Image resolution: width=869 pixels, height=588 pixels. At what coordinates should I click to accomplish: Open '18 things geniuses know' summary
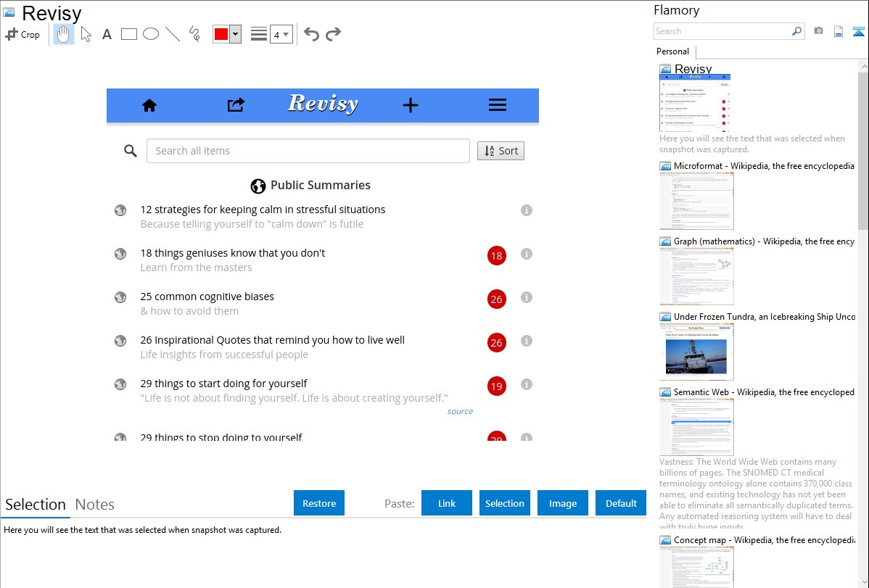click(233, 253)
